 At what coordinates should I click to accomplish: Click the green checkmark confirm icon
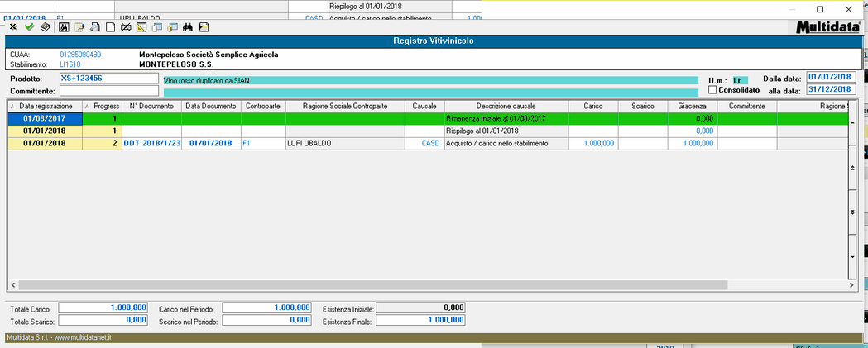coord(29,27)
